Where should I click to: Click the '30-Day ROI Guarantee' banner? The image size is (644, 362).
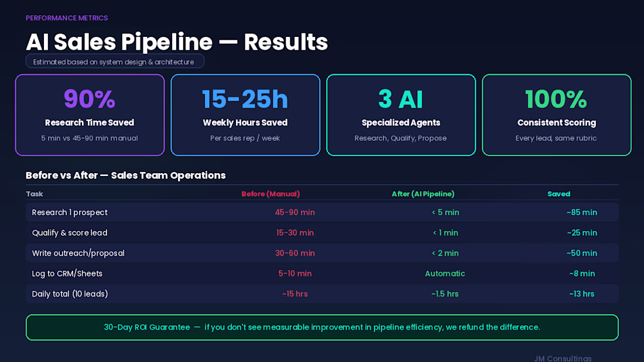322,327
